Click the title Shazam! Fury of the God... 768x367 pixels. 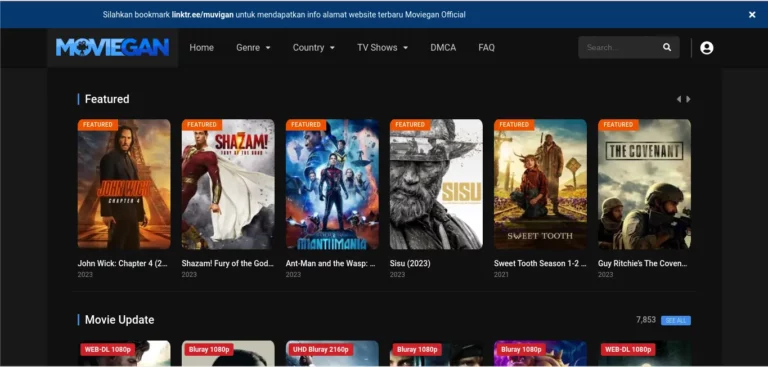point(228,263)
